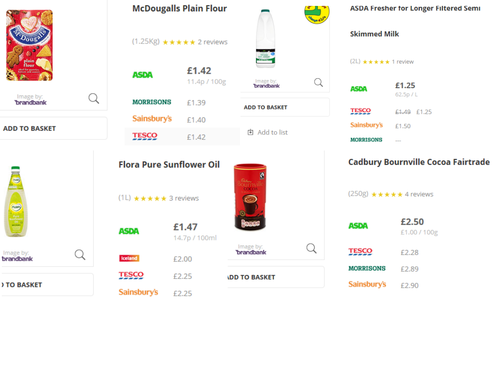
Task: Add McDougalls Plain Flour to basket
Action: point(54,128)
